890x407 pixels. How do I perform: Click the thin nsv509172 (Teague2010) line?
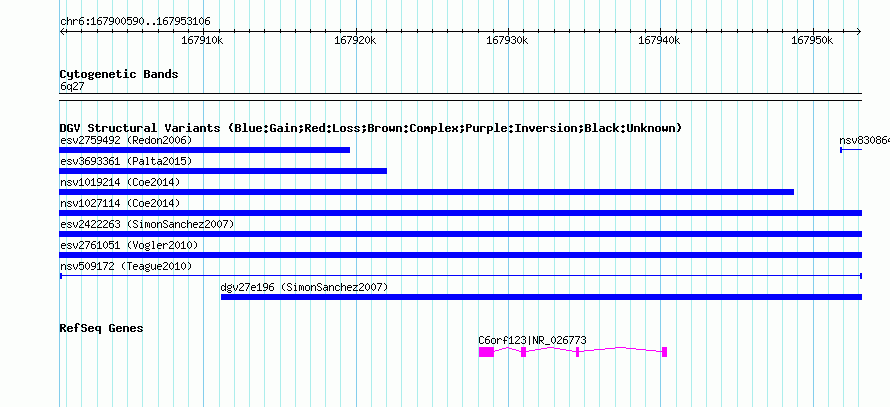click(x=460, y=276)
